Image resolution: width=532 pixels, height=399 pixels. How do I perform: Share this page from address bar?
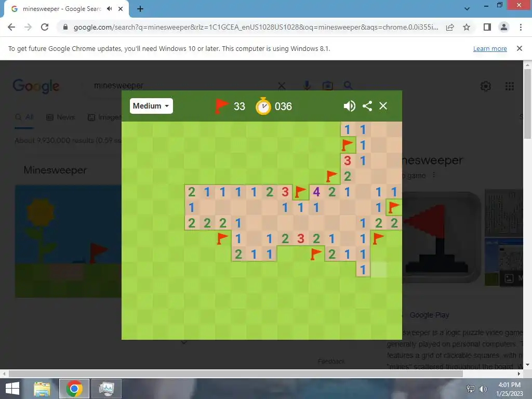click(x=450, y=27)
